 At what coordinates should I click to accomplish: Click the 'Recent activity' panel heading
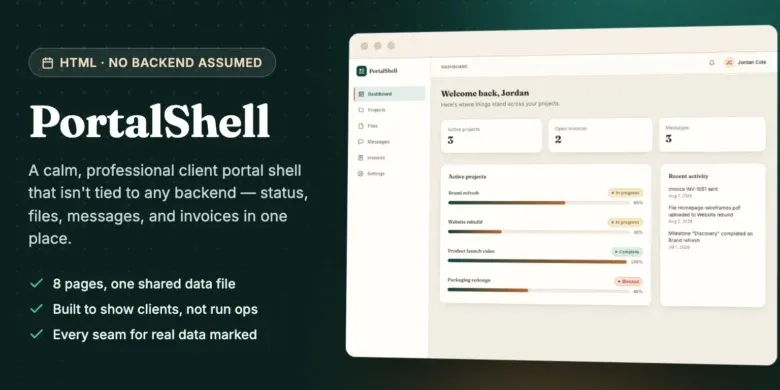click(688, 176)
